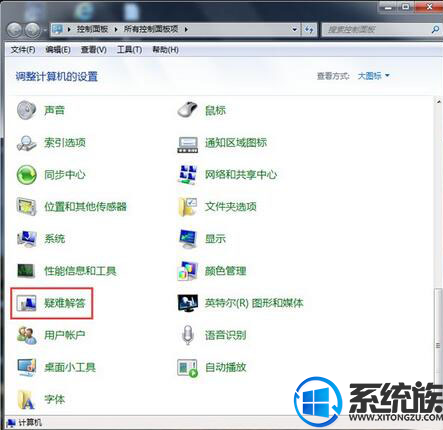Image resolution: width=443 pixels, height=430 pixels.
Task: Expand the address bar history dropdown arrow
Action: pos(294,30)
